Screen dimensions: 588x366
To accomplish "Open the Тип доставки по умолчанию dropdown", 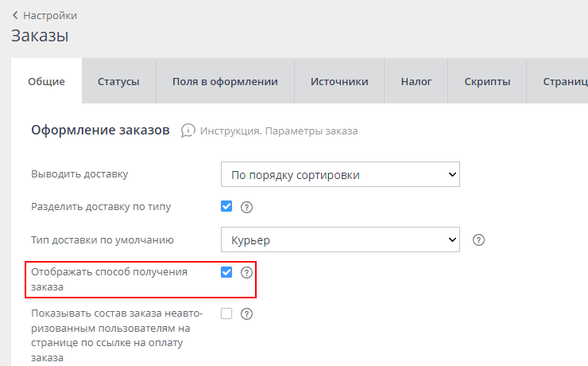I will pyautogui.click(x=340, y=239).
